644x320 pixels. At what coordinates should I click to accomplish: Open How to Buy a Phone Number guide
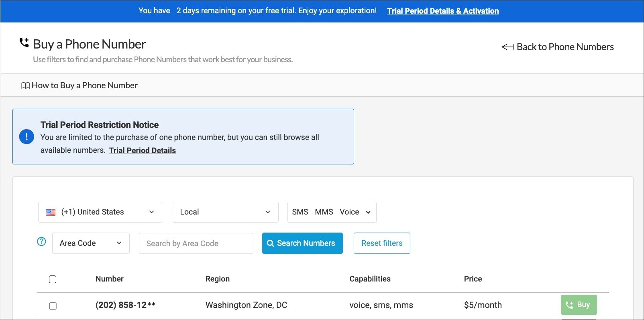click(84, 85)
